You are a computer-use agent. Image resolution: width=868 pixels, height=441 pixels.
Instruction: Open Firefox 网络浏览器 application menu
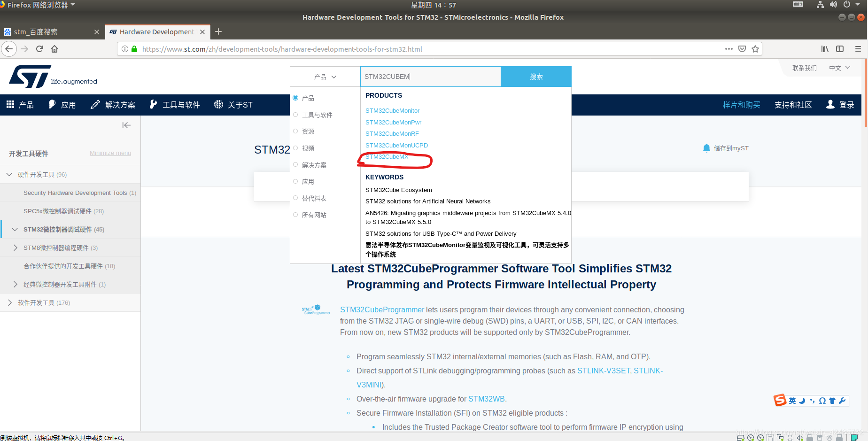pyautogui.click(x=38, y=5)
